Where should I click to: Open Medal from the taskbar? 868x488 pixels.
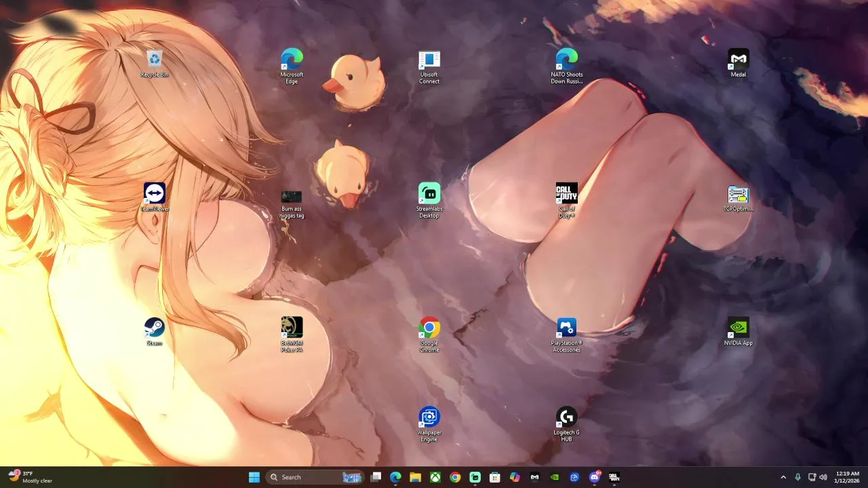click(x=535, y=477)
